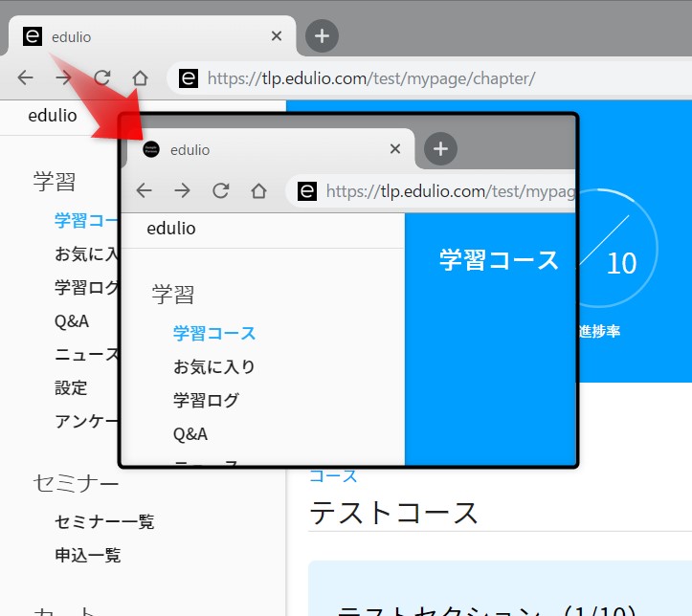The height and width of the screenshot is (616, 692).
Task: Select the edulio tab title in inset window
Action: [190, 150]
